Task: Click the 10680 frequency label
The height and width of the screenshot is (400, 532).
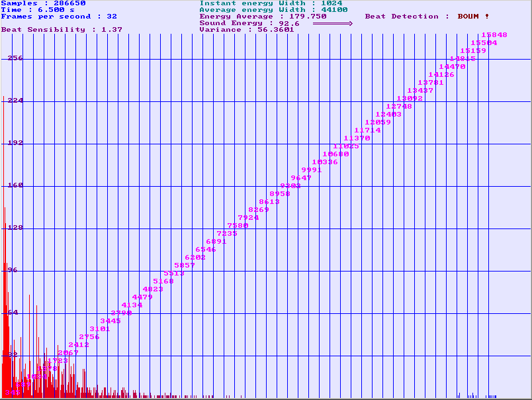Action: [335, 154]
